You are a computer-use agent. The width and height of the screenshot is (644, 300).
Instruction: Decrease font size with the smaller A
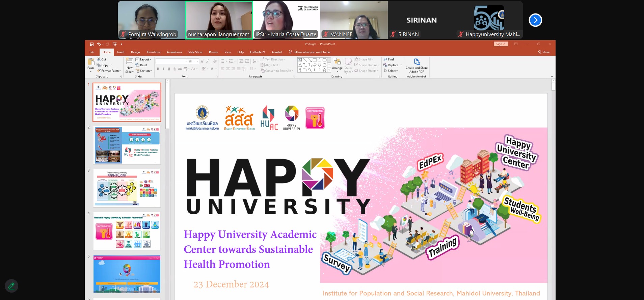coord(208,61)
